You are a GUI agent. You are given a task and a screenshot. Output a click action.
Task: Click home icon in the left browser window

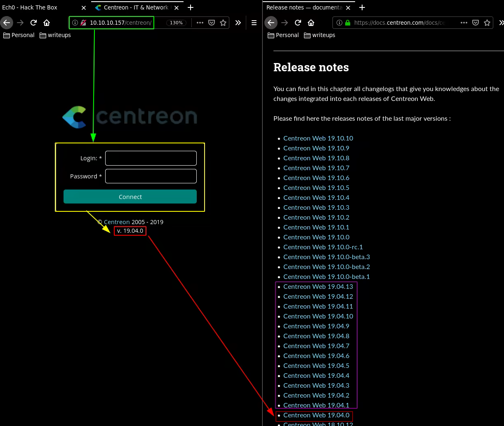47,23
